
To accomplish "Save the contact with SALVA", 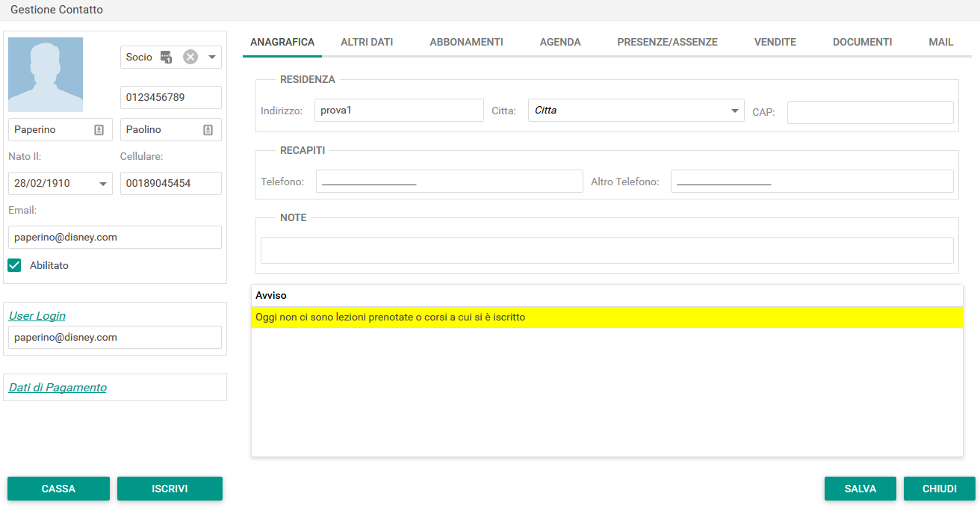I will point(860,489).
